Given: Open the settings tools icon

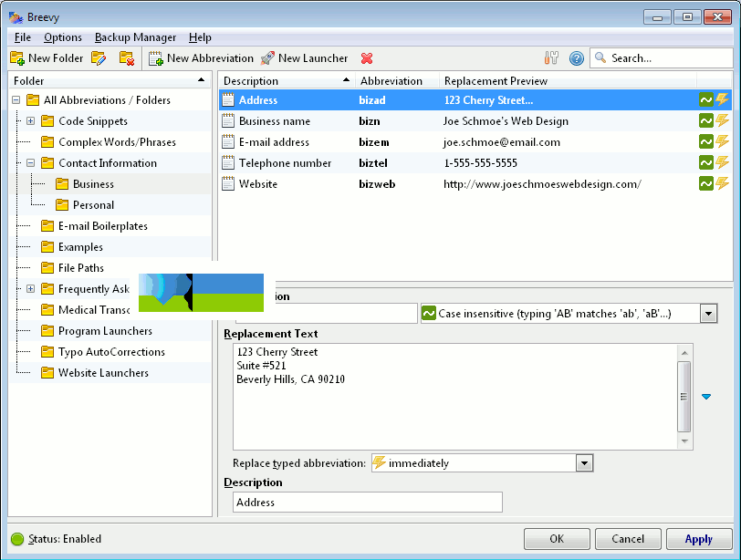Looking at the screenshot, I should 551,58.
